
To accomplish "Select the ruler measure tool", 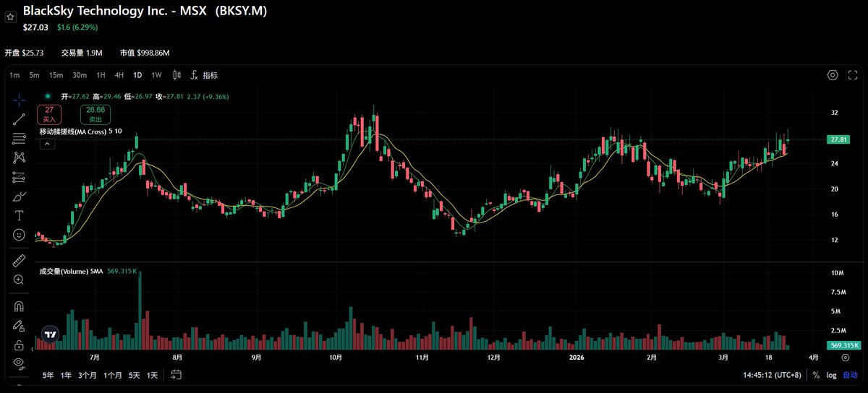I will (x=19, y=260).
